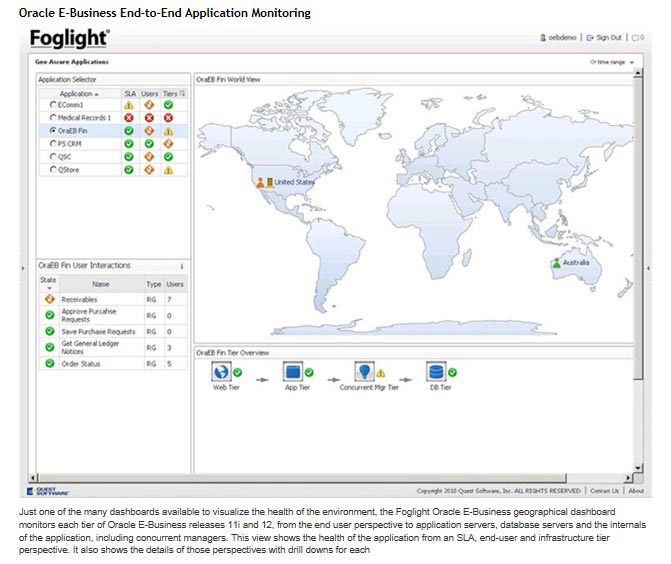Click the Users column header in Application Selector
The height and width of the screenshot is (564, 671).
point(149,94)
